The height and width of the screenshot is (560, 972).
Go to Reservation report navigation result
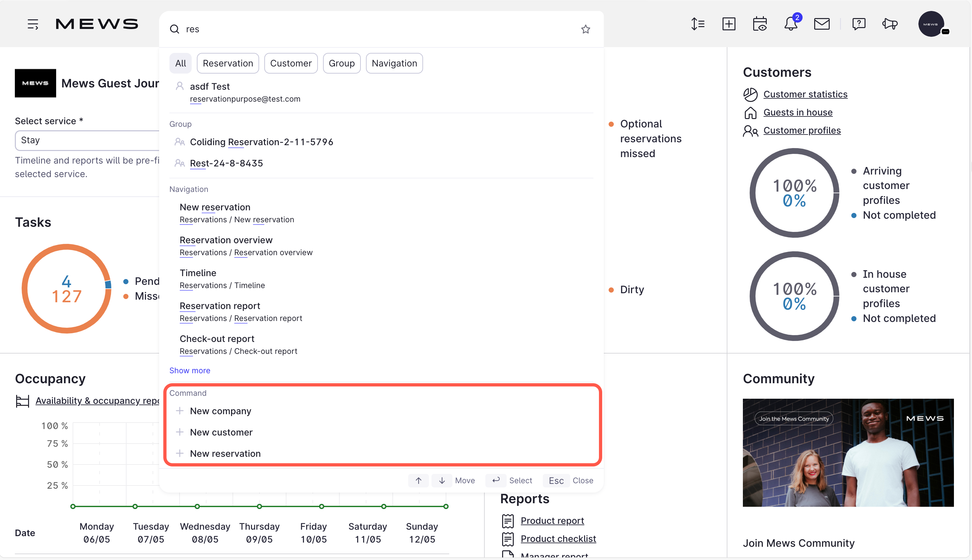pos(381,312)
